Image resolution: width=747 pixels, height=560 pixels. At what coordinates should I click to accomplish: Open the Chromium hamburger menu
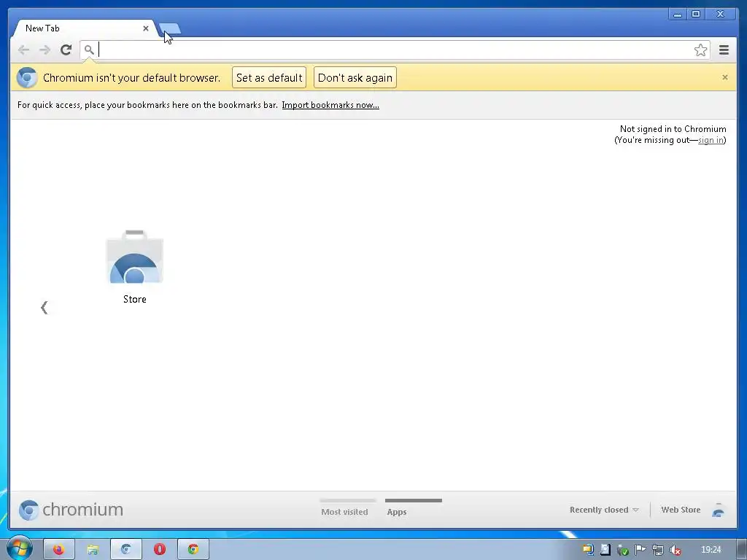[724, 50]
